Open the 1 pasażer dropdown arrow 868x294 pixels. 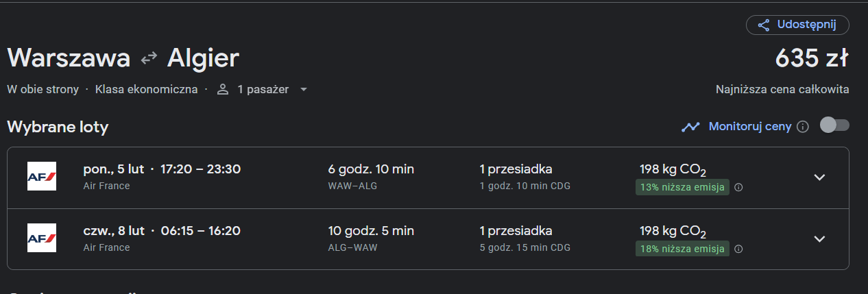[304, 90]
